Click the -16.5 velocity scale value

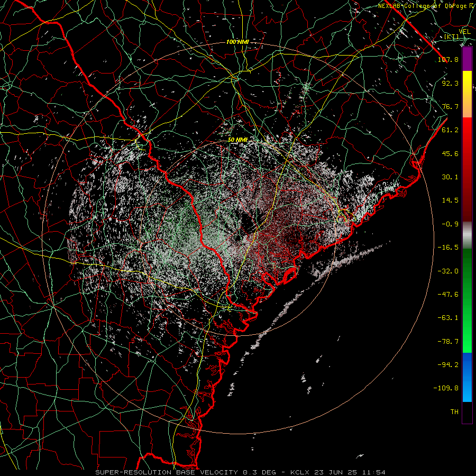(448, 248)
